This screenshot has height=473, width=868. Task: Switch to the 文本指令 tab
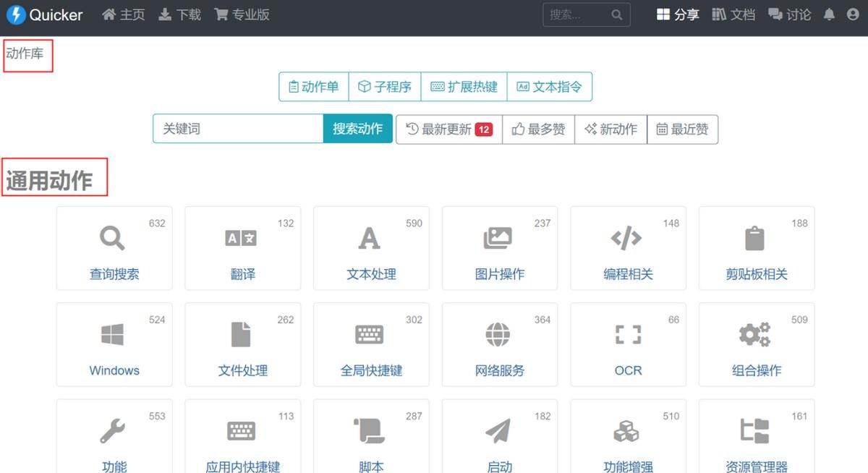[550, 86]
